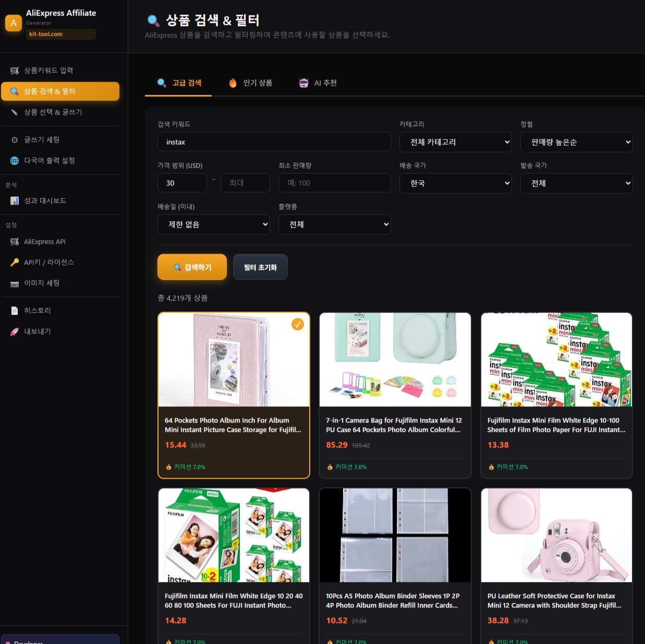Screen dimensions: 645x644
Task: Open the 배송 국가 country dropdown
Action: 455,183
